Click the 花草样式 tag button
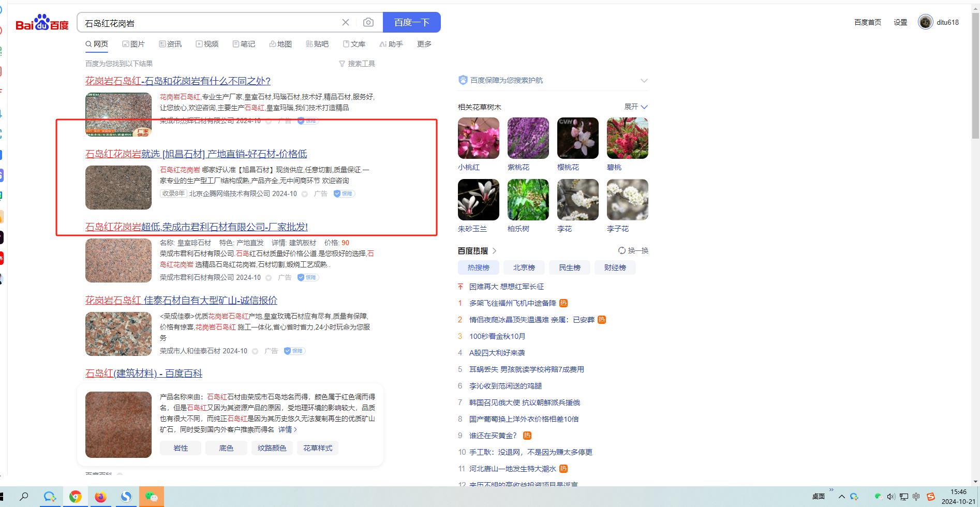Screen dimensions: 980x507 click(x=318, y=448)
